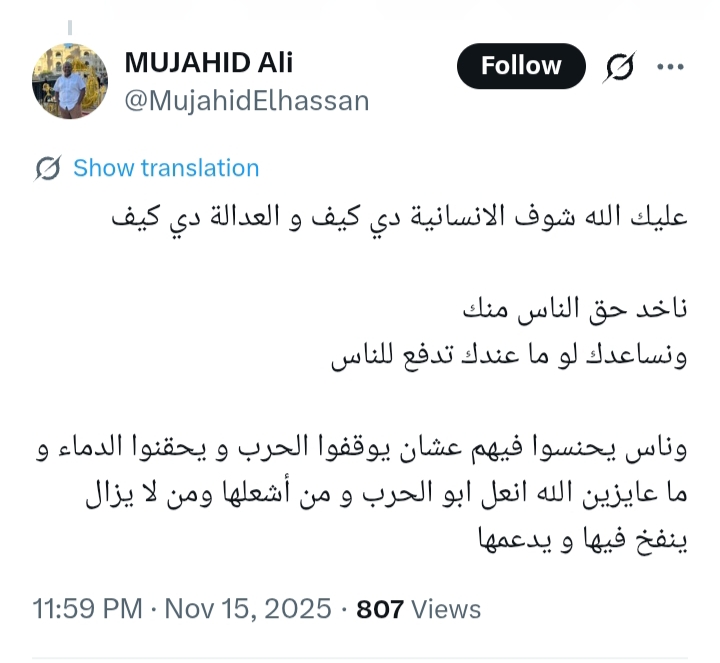The height and width of the screenshot is (663, 720).
Task: Click the Nov 15, 2025 date
Action: (x=248, y=608)
